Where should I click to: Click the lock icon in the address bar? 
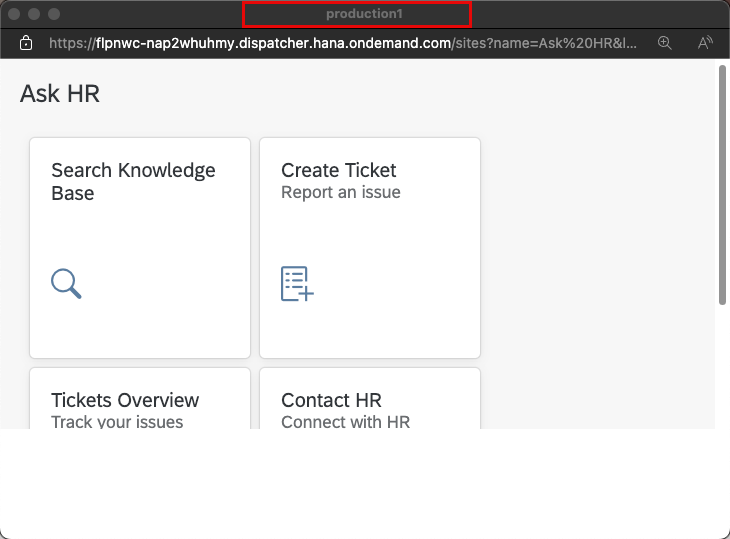(x=26, y=43)
